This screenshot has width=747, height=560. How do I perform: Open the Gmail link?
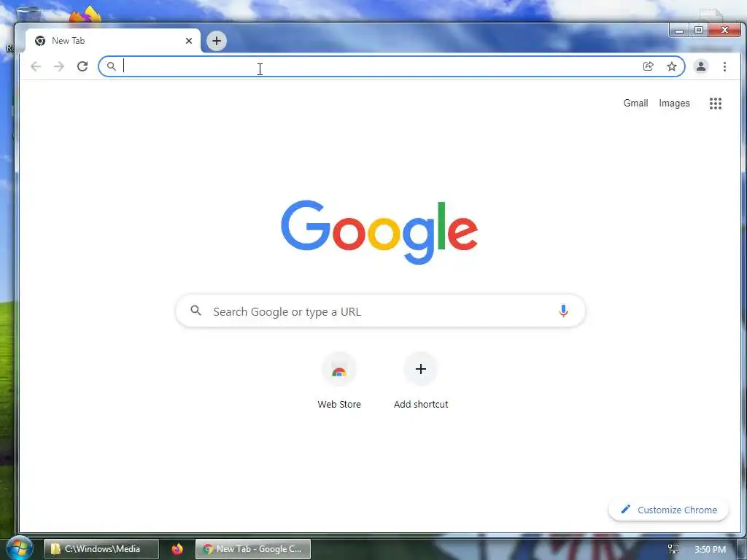(x=635, y=104)
